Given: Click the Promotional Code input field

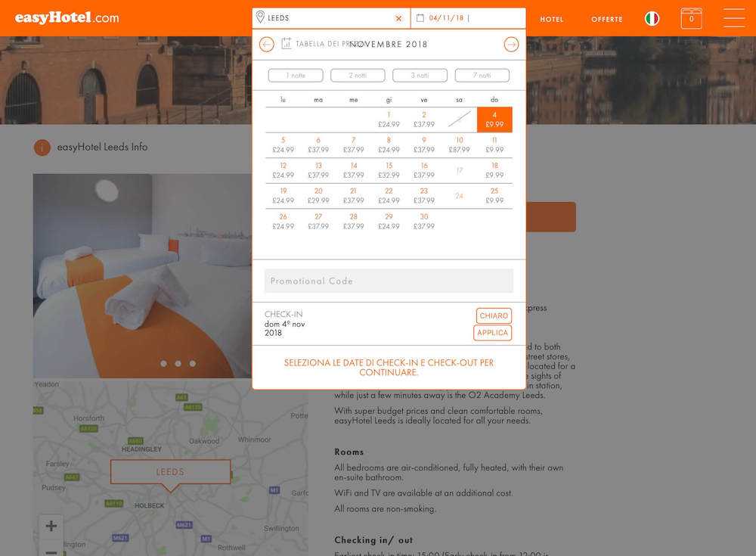Looking at the screenshot, I should pyautogui.click(x=389, y=281).
